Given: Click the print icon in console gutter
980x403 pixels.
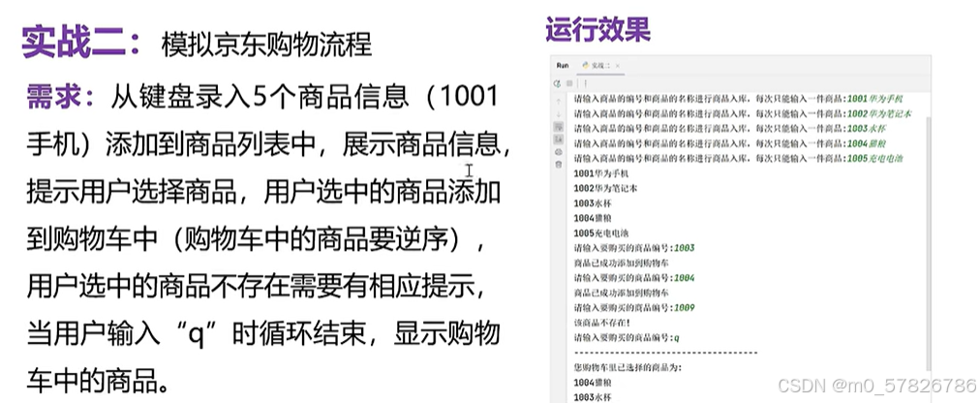Looking at the screenshot, I should [558, 152].
